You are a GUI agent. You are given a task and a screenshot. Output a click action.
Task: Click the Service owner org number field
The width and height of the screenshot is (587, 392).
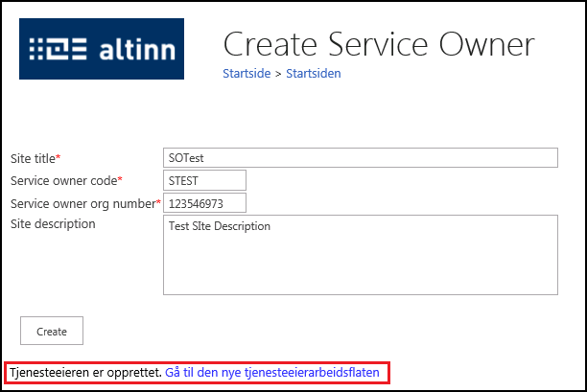204,203
